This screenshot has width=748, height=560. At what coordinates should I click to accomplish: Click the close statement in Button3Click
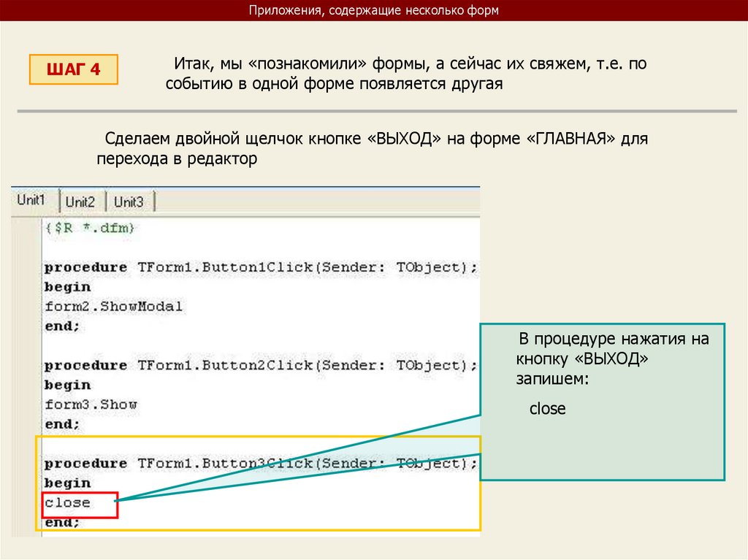click(67, 503)
